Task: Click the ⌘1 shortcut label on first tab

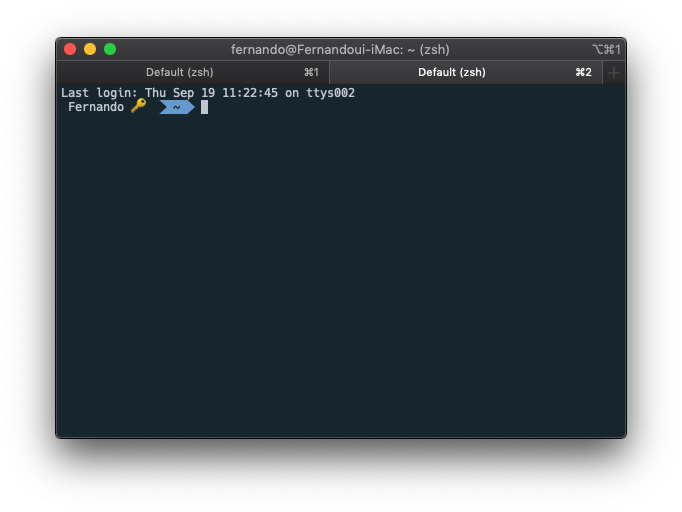Action: click(x=311, y=72)
